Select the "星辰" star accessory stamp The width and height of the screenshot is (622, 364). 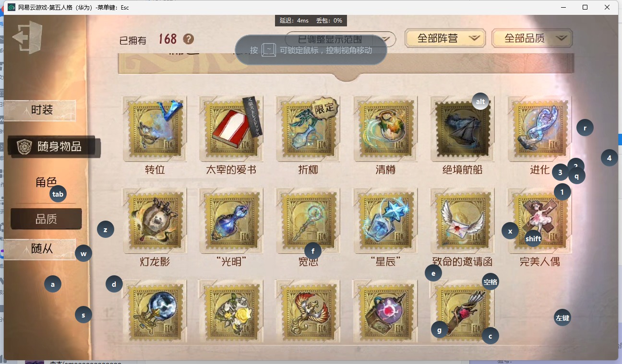click(x=385, y=220)
